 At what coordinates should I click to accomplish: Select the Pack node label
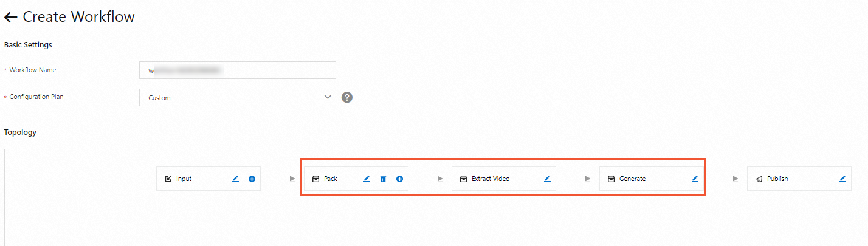pos(331,179)
